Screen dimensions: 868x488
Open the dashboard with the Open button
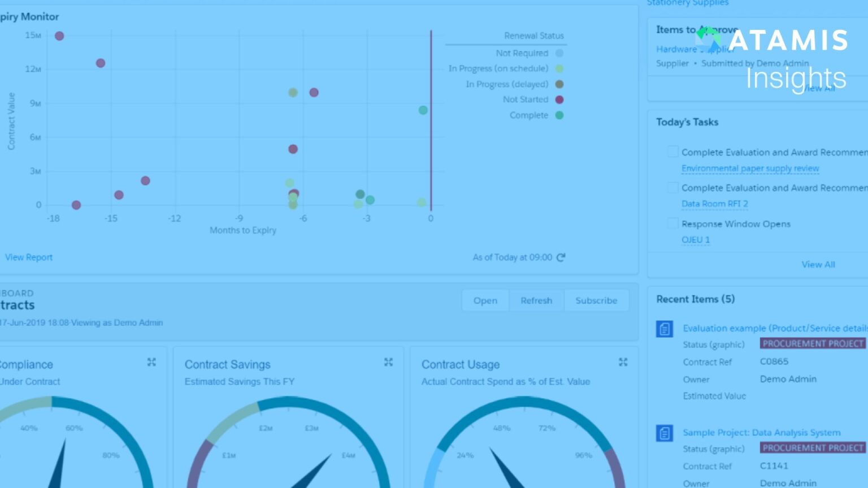tap(485, 300)
